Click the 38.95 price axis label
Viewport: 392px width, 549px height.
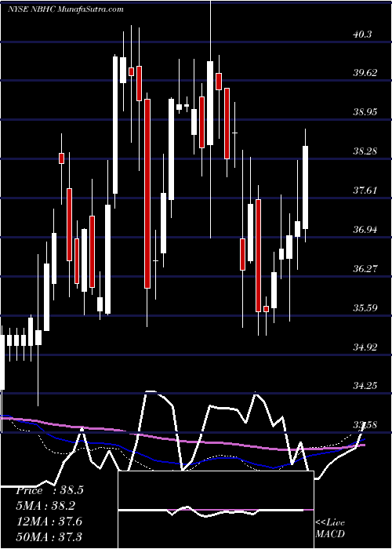365,112
